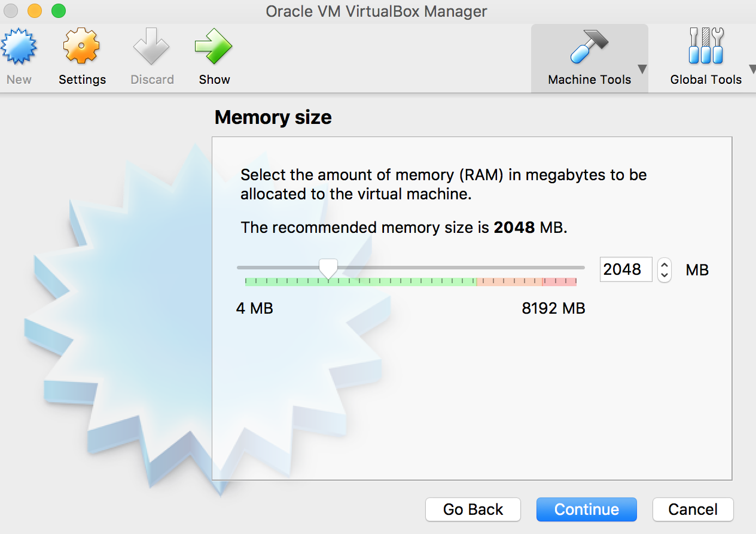Click the Discard down-arrow icon
Screen dimensions: 756x534
152,47
